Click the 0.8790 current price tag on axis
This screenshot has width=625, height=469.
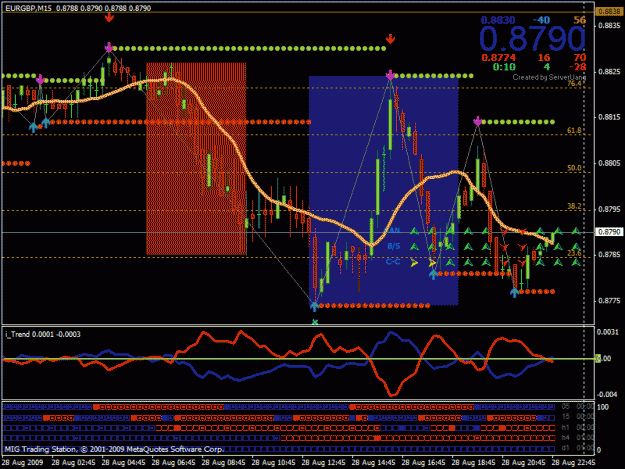pos(609,232)
